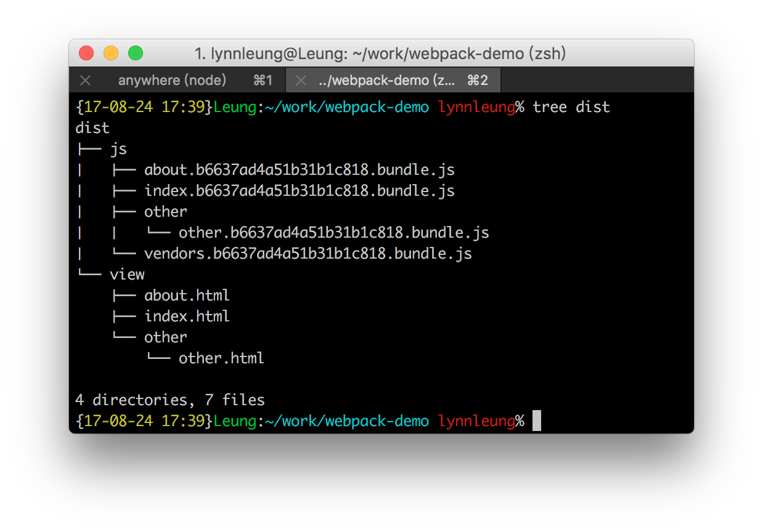Switch to the "anywhere (node)" tab
Viewport: 763px width, 532px height.
pos(172,81)
